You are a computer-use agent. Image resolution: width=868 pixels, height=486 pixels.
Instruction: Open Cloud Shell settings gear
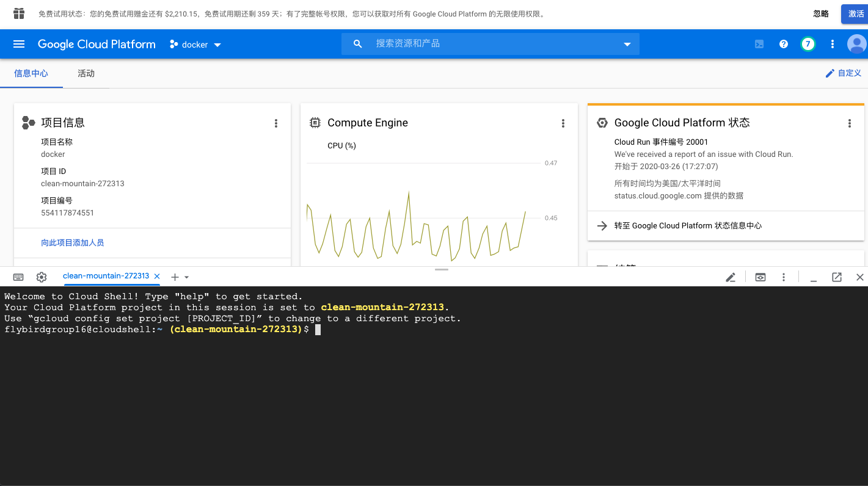click(42, 277)
